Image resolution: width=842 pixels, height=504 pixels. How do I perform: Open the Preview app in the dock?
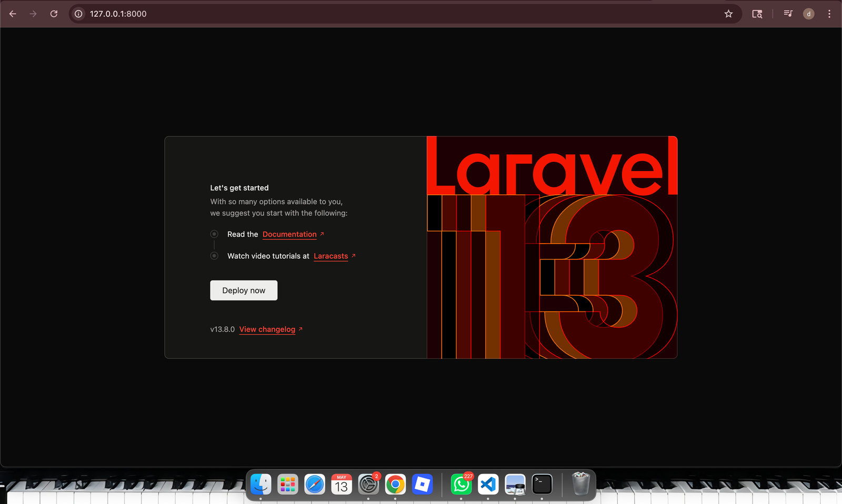click(x=515, y=484)
